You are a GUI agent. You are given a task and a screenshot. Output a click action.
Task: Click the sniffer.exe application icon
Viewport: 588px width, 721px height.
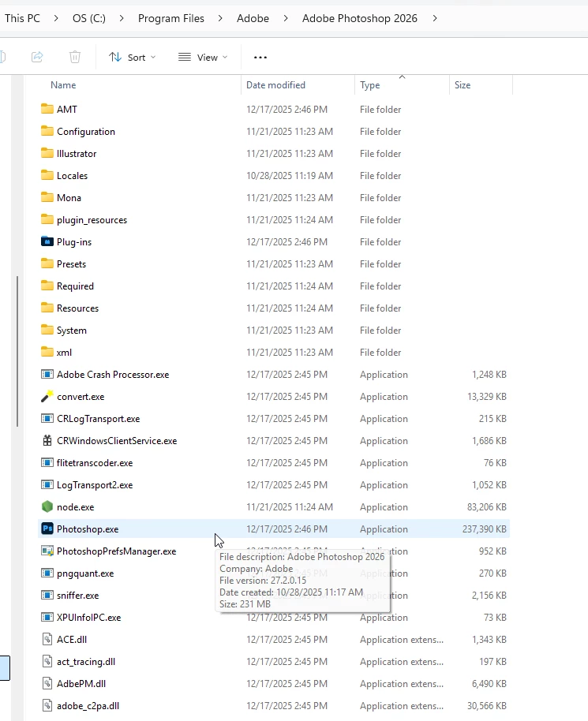coord(47,595)
